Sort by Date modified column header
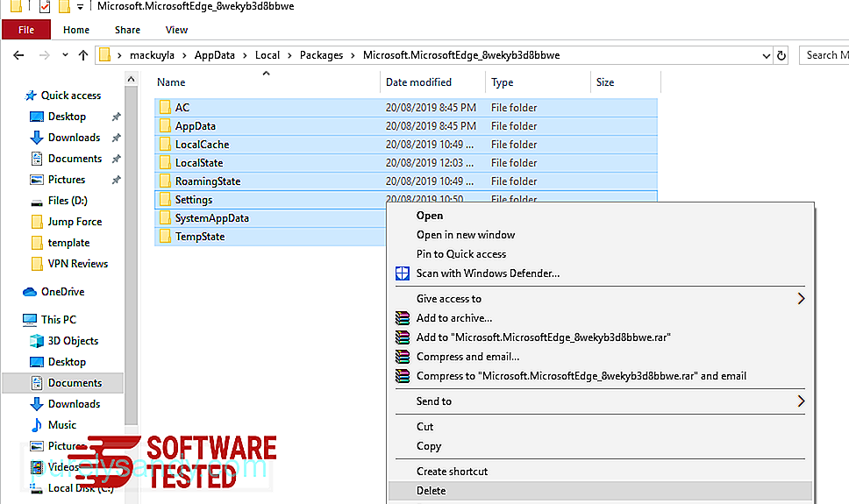849x504 pixels. tap(418, 82)
